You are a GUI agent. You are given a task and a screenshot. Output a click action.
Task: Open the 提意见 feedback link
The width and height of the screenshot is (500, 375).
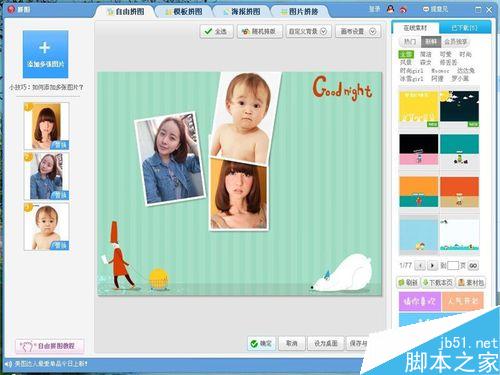435,10
